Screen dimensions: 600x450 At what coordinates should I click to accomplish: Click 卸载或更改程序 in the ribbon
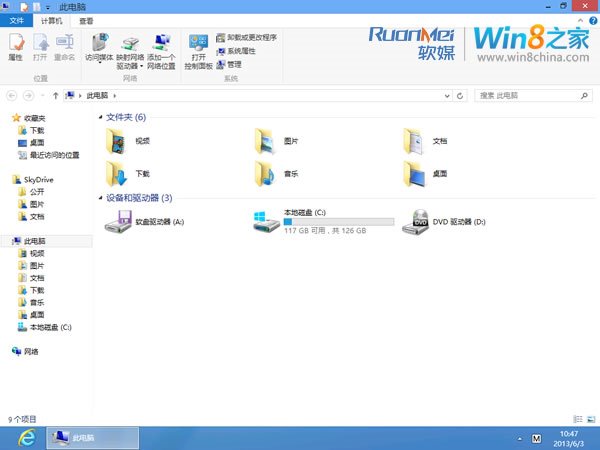coord(250,37)
